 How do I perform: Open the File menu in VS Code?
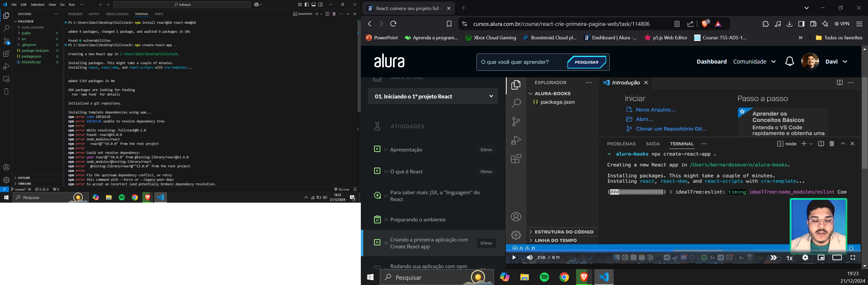point(14,5)
